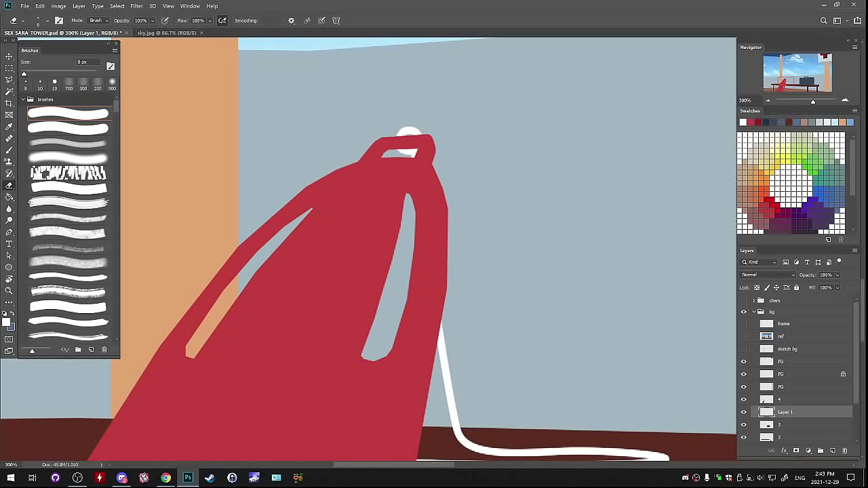This screenshot has height=488, width=868.
Task: Select the Paint Bucket tool
Action: pos(9,197)
